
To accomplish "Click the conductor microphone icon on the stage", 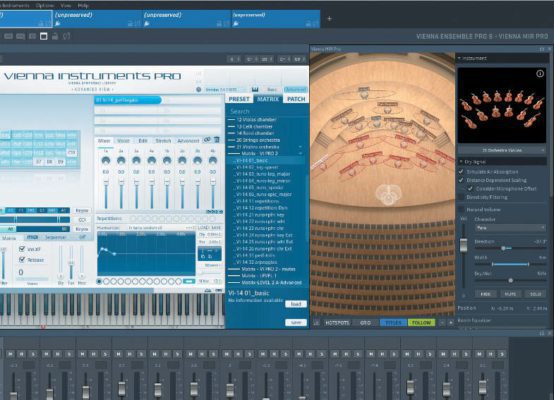I will 388,194.
